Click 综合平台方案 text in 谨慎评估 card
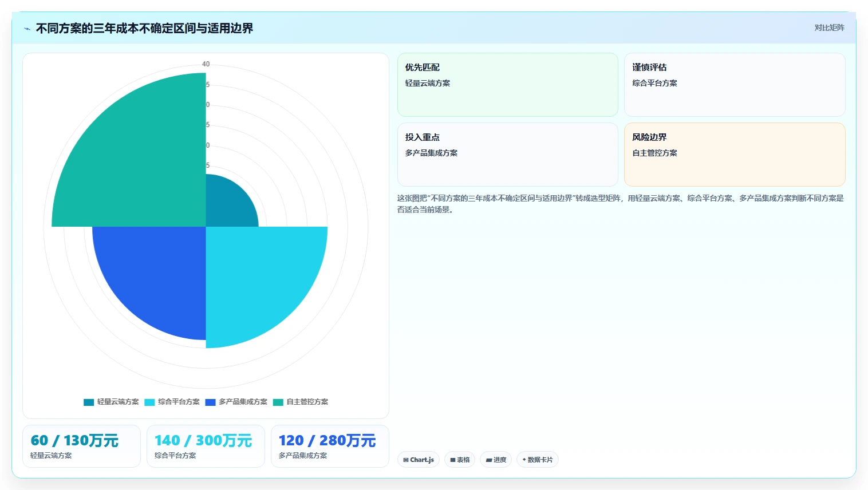 (x=654, y=83)
